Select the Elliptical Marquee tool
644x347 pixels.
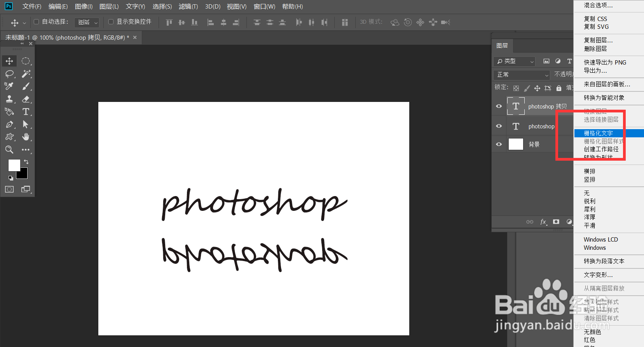coord(26,61)
